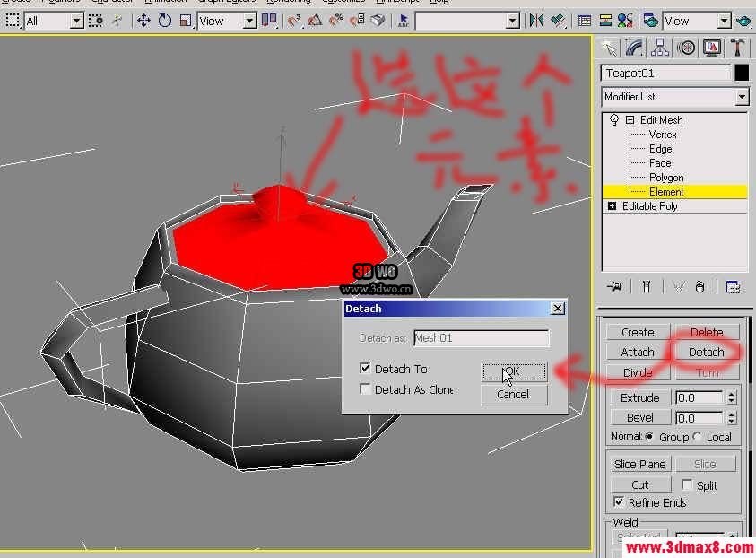Switch to Create command panel tab
This screenshot has width=756, height=558.
click(x=610, y=48)
